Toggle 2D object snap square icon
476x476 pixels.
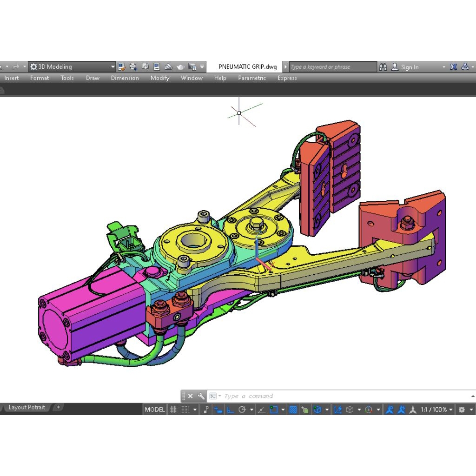(274, 410)
